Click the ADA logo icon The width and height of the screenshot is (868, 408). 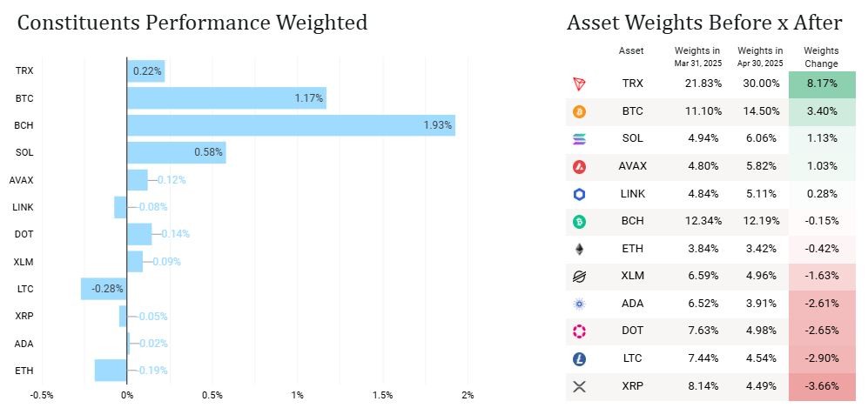580,304
